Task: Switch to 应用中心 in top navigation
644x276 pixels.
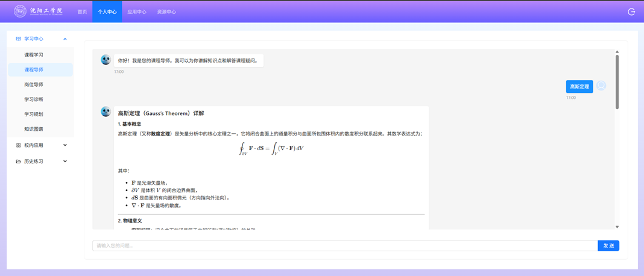Action: tap(137, 11)
